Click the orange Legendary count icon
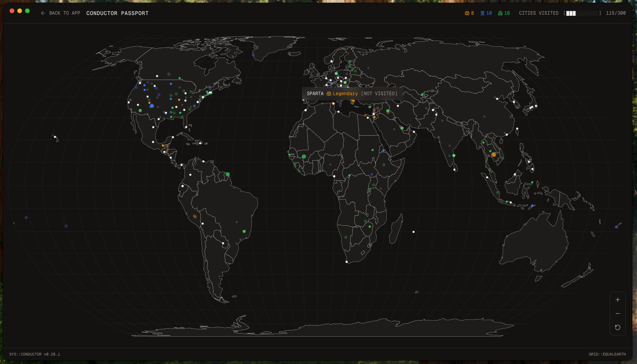The image size is (637, 364). (x=467, y=13)
